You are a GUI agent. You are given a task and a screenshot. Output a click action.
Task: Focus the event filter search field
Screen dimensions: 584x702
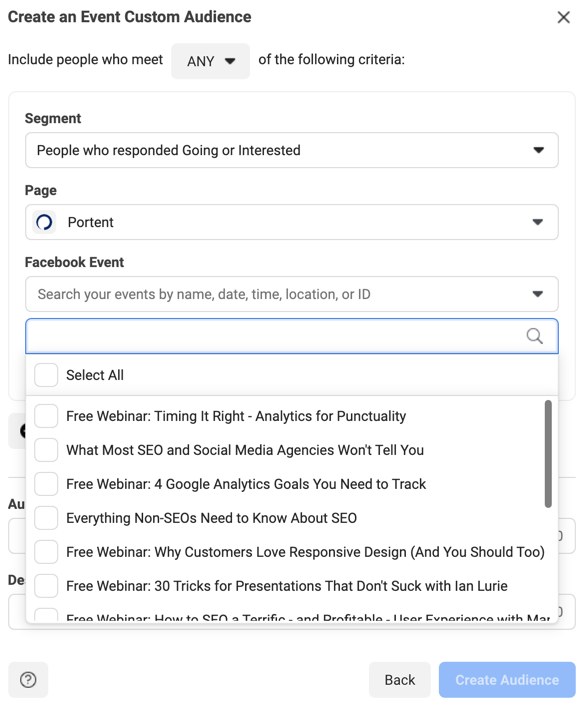292,336
